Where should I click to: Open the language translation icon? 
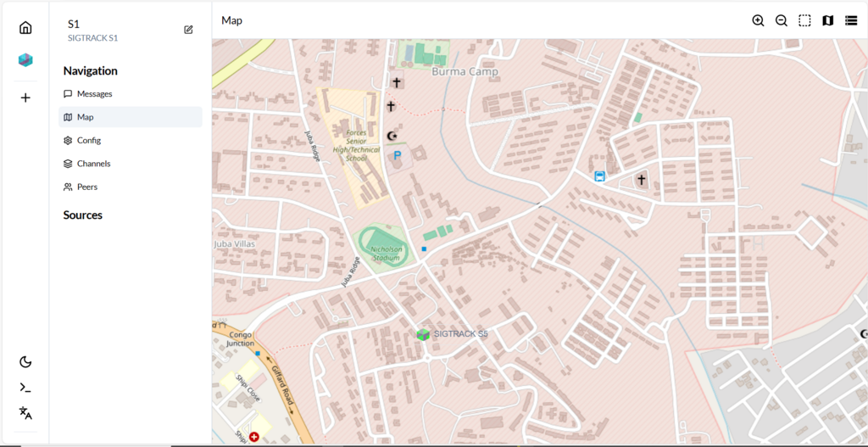[x=25, y=413]
